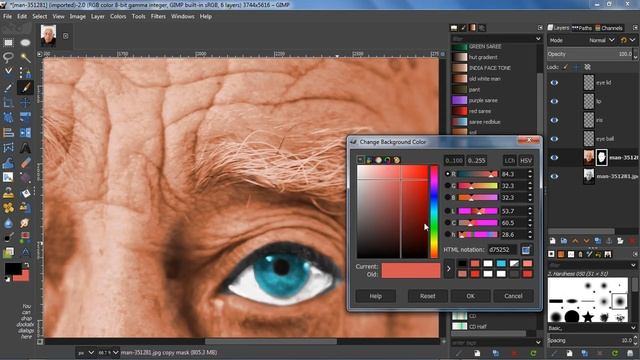
Task: Open the gradients dock configuration menu
Action: pyautogui.click(x=540, y=28)
